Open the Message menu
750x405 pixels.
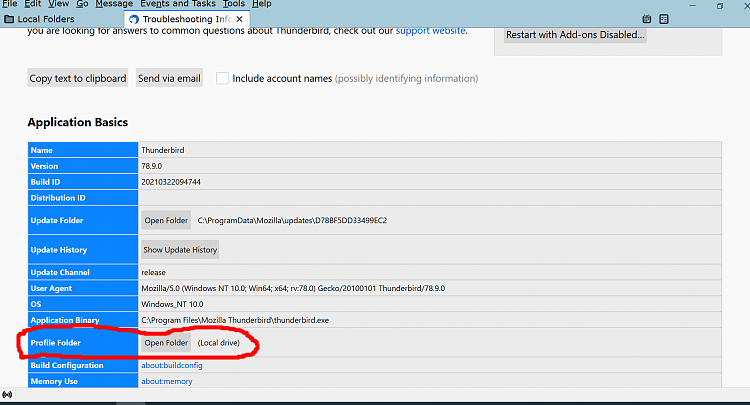click(x=114, y=4)
